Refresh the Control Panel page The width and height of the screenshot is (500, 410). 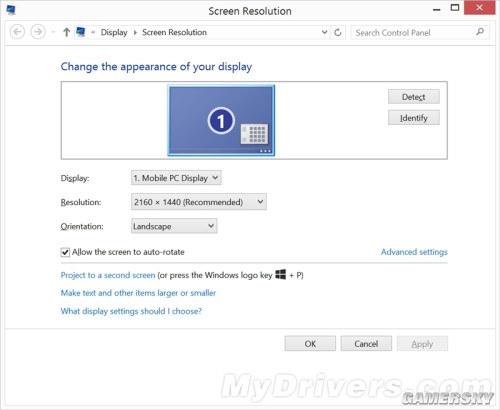pos(338,32)
